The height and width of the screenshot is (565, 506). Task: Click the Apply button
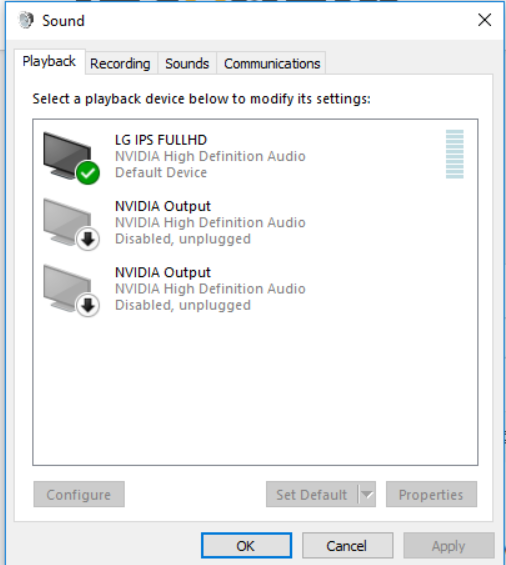pos(449,546)
